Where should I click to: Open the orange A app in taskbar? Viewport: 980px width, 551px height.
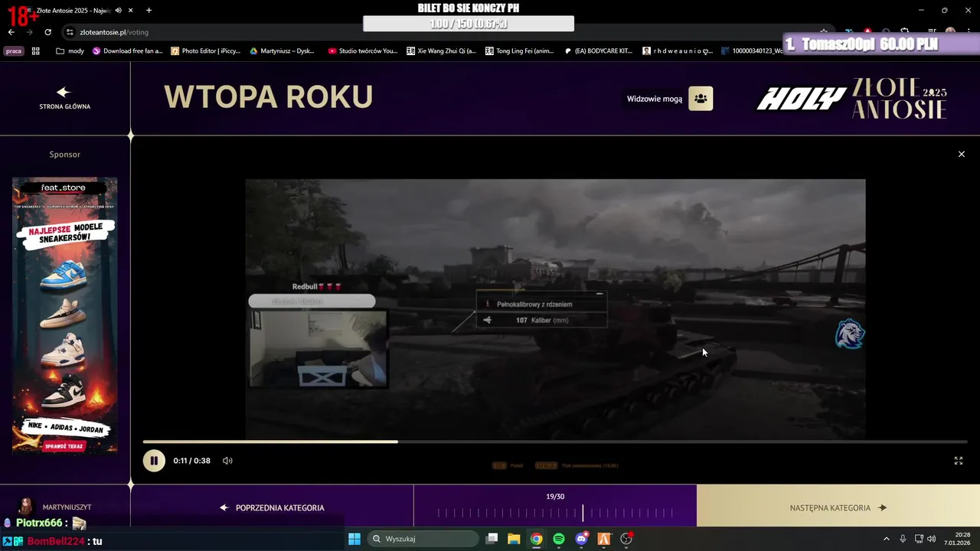[x=604, y=539]
